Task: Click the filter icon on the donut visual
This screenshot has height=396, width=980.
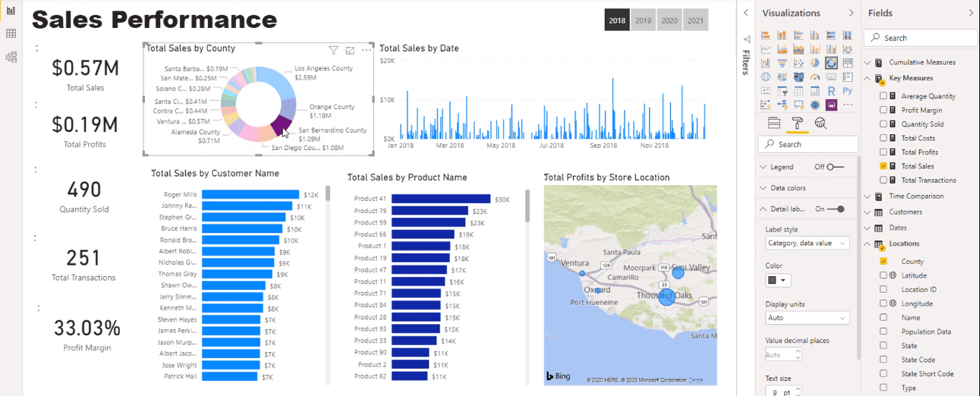Action: tap(334, 50)
